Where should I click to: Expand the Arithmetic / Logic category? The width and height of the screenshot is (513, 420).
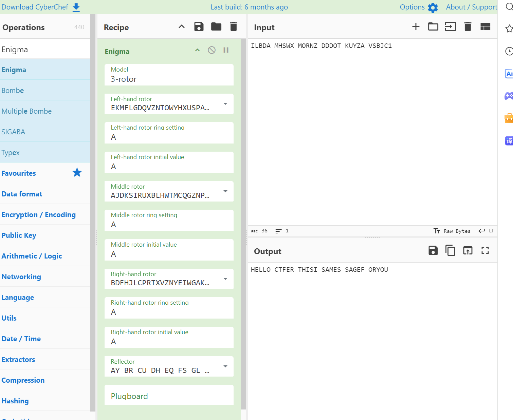point(45,256)
